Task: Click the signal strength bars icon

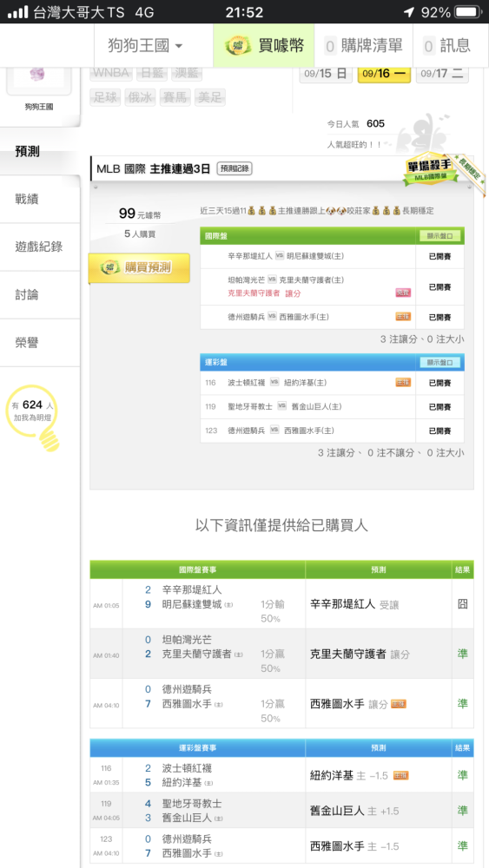Action: point(17,12)
